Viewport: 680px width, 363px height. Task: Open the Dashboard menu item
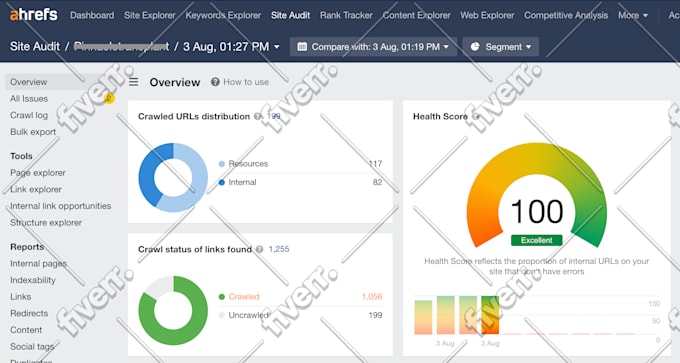point(92,15)
